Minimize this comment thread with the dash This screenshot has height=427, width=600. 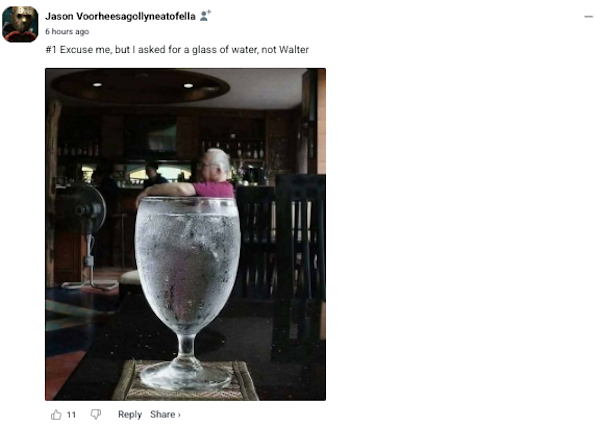(589, 16)
